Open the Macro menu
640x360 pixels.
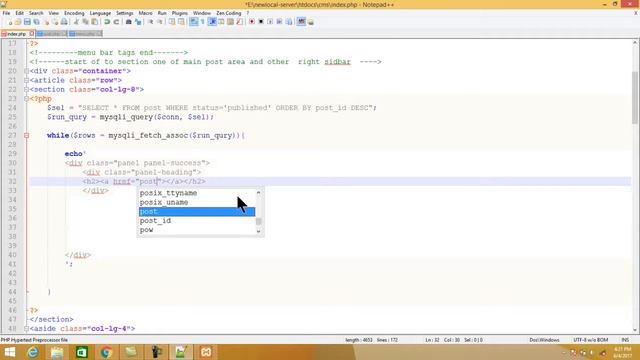[x=145, y=13]
